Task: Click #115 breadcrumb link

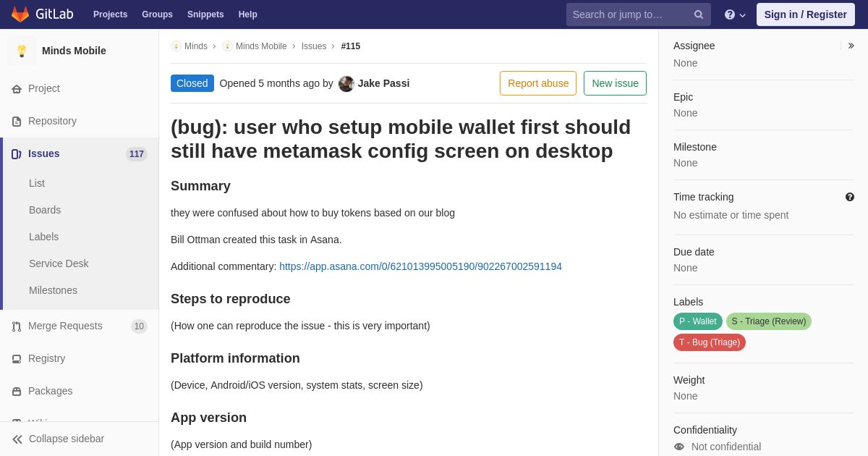Action: [x=351, y=46]
